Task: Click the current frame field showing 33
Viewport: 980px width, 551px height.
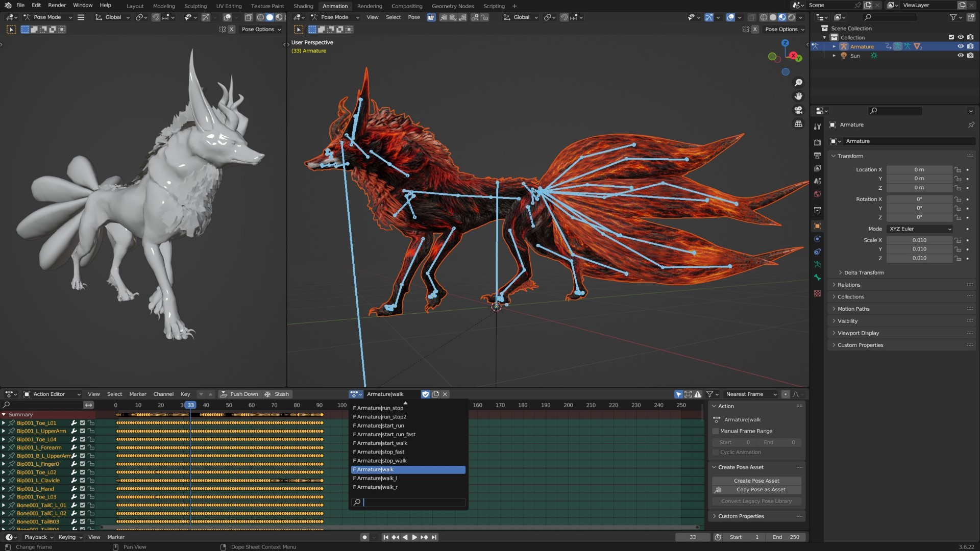Action: tap(693, 537)
